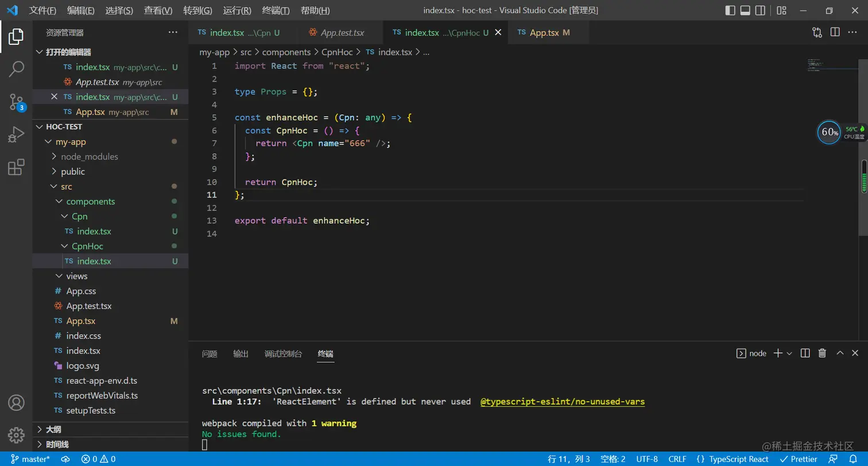Switch to the 输出 output panel tab
The image size is (868, 466).
241,353
